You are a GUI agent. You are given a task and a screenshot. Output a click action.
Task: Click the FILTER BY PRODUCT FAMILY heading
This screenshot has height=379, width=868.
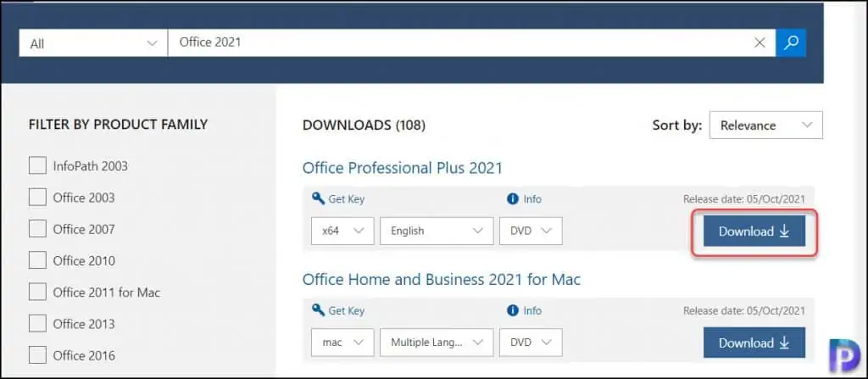[x=118, y=125]
